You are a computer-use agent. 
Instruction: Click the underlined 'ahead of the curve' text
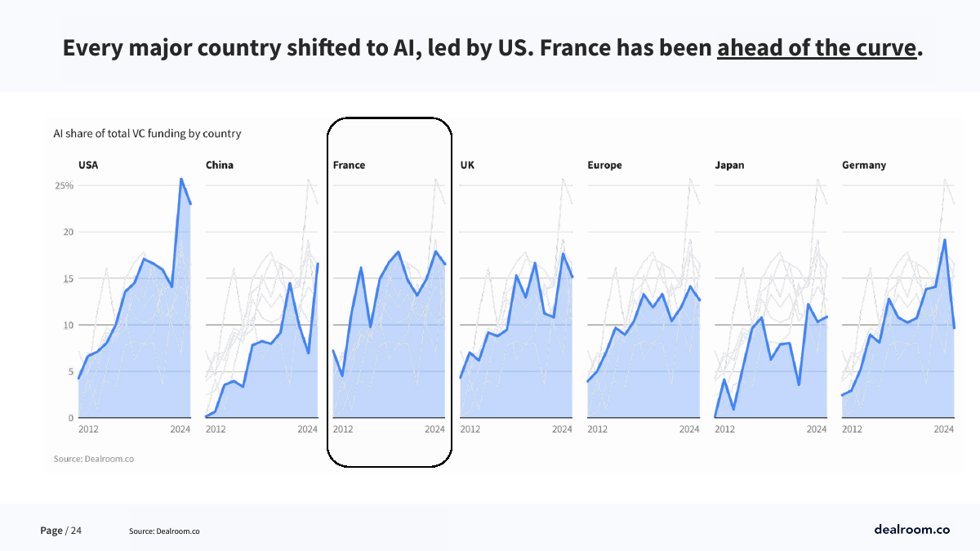point(817,47)
